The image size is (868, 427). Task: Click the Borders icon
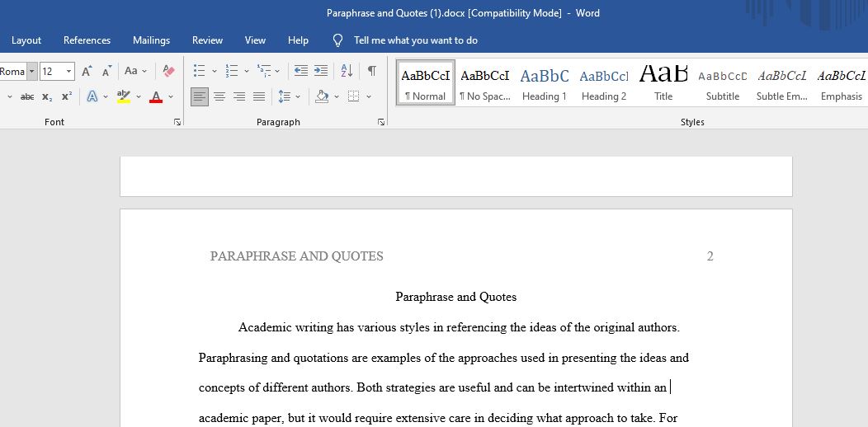353,96
